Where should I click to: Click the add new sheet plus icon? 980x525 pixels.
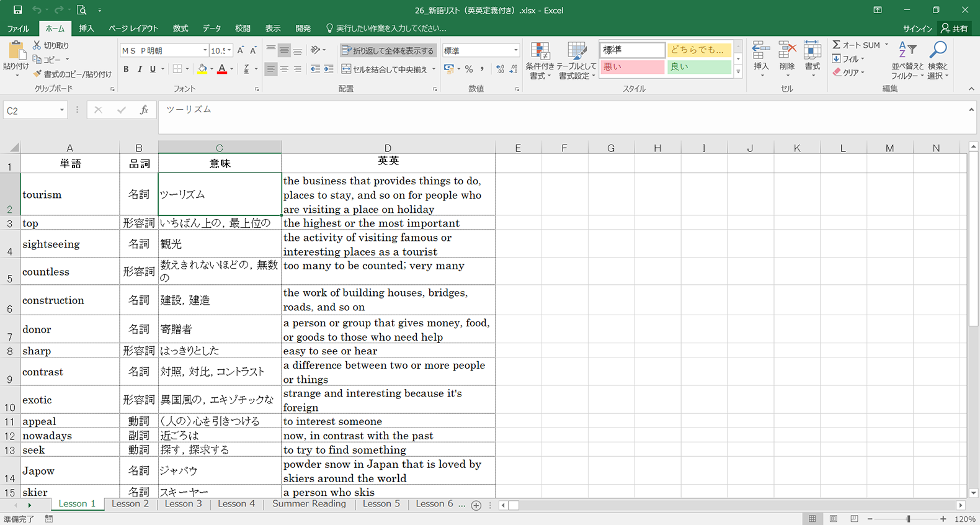pyautogui.click(x=476, y=505)
